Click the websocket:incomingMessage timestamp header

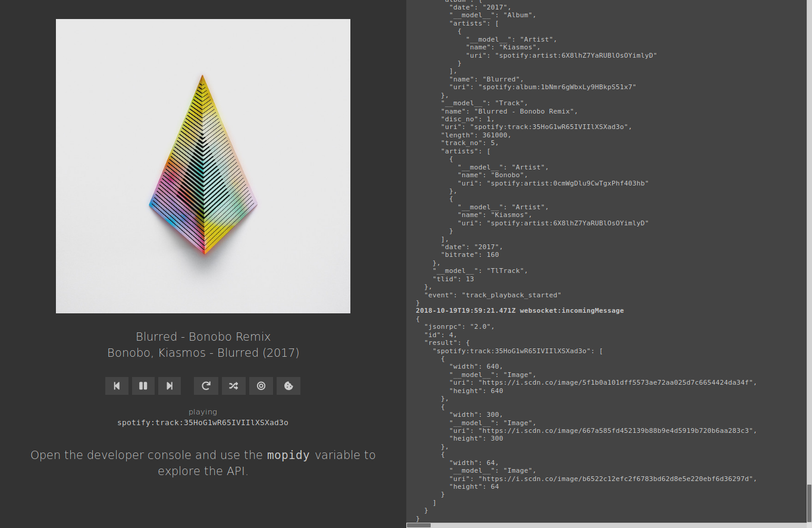click(519, 310)
